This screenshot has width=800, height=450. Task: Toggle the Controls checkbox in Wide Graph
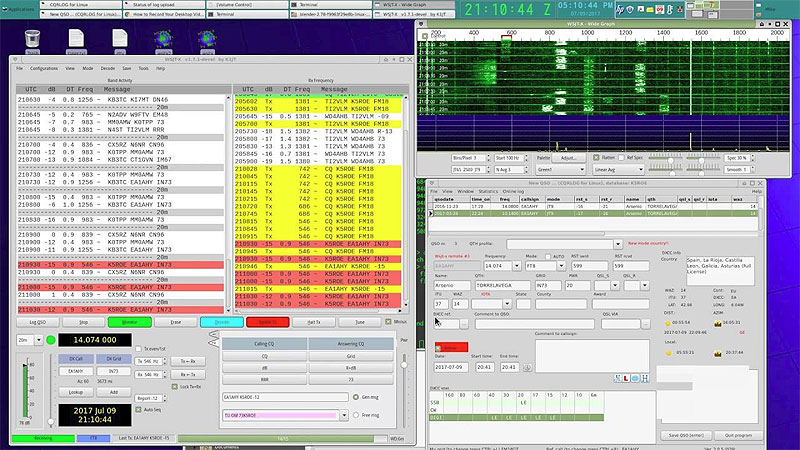coord(425,36)
